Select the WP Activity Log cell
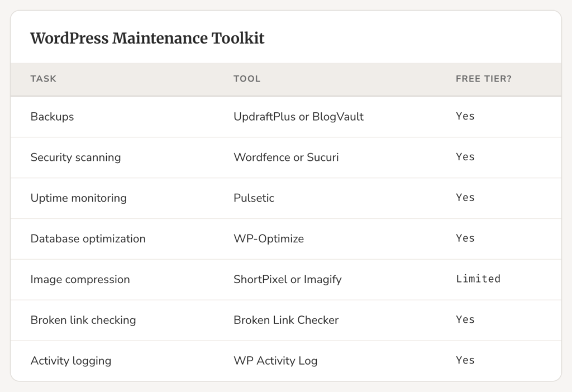Image resolution: width=572 pixels, height=392 pixels. click(275, 361)
